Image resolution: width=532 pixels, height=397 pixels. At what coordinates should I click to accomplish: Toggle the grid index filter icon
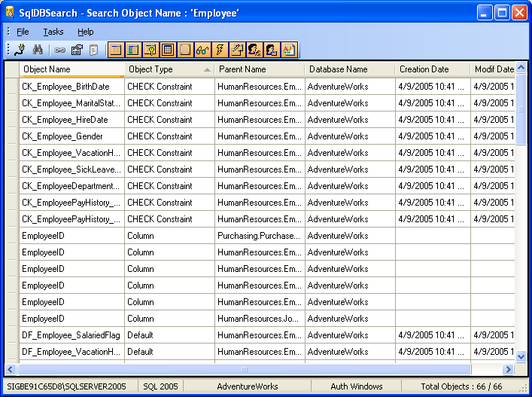(x=168, y=50)
